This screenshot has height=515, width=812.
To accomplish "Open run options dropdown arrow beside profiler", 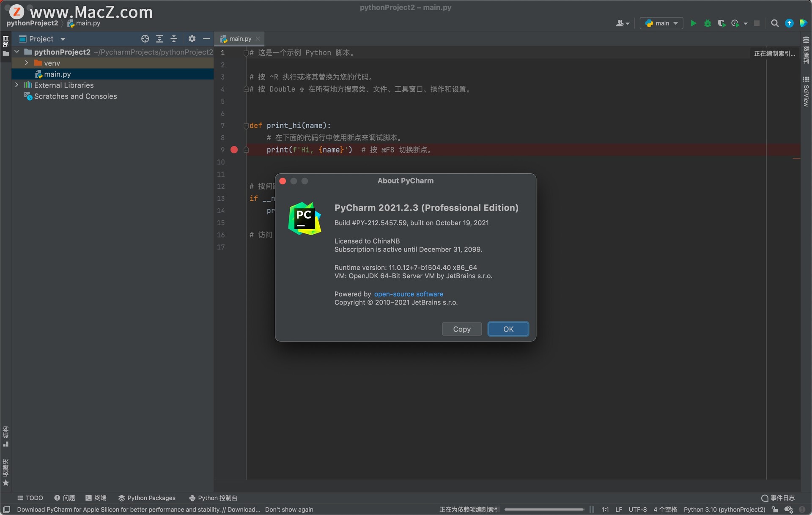I will pos(746,24).
